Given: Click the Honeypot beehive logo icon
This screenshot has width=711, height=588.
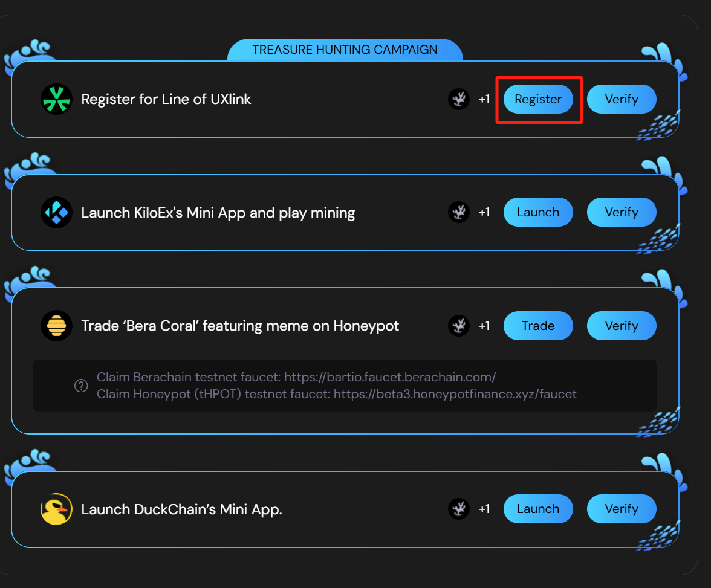Looking at the screenshot, I should [x=56, y=326].
